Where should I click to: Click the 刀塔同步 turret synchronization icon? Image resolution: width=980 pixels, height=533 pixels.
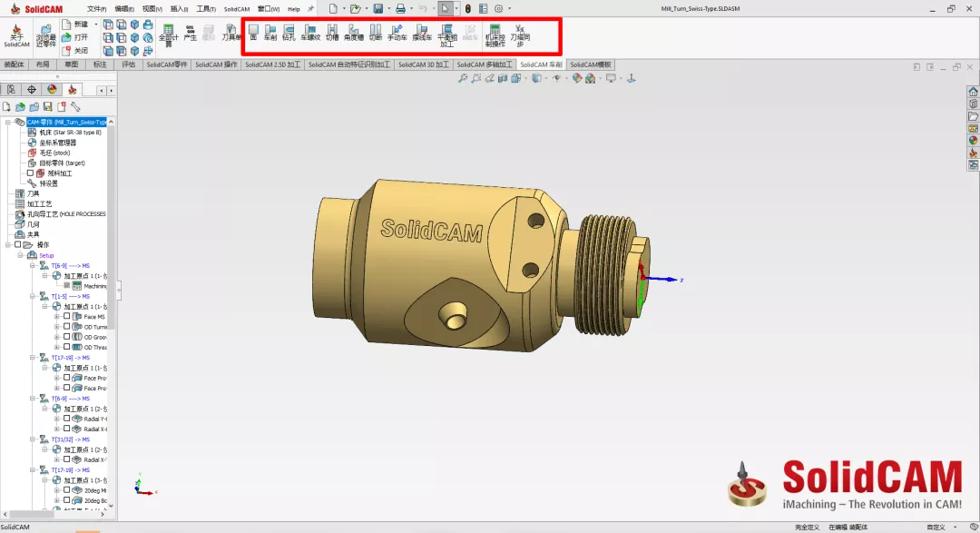520,35
